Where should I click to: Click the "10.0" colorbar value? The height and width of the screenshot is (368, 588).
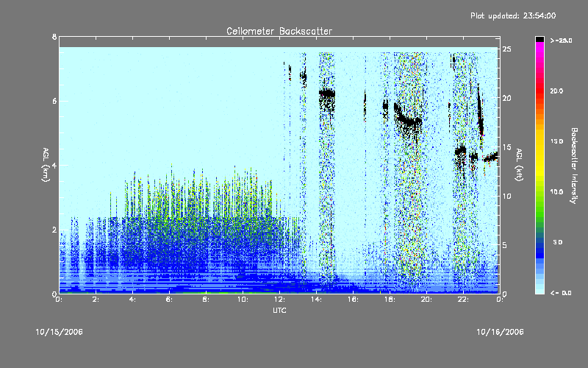tap(556, 192)
